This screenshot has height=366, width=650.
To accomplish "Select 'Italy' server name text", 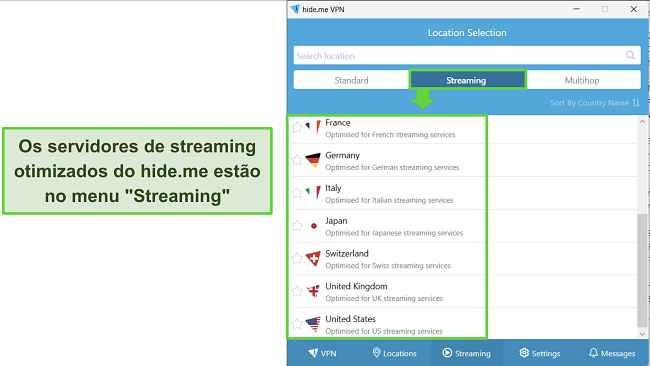I will [x=333, y=188].
